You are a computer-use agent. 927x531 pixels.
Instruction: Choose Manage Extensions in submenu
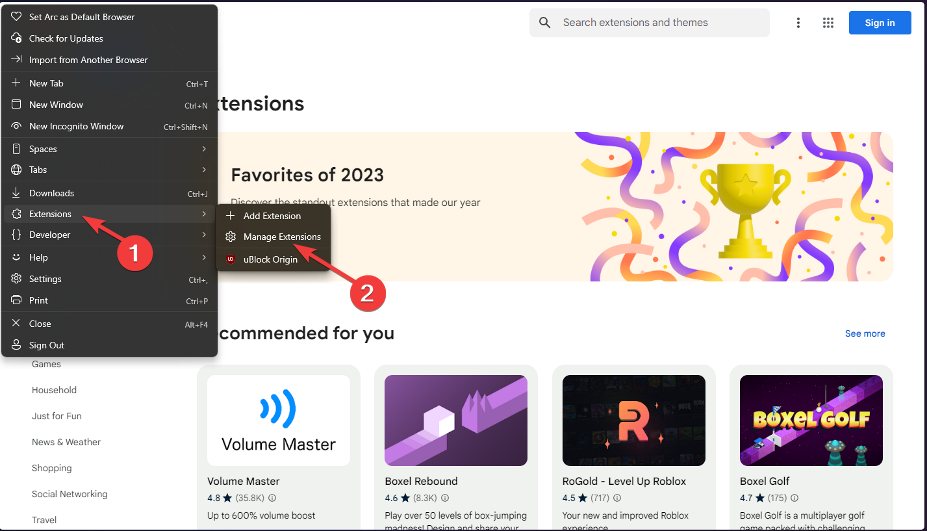tap(273, 237)
